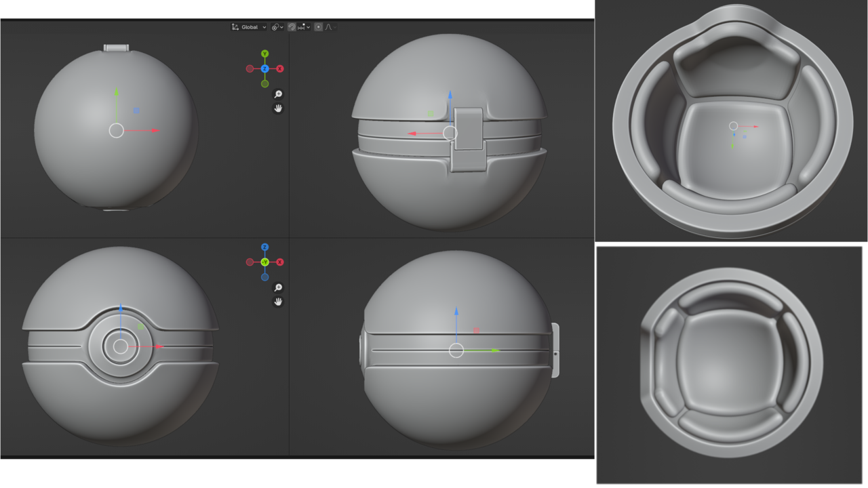The width and height of the screenshot is (868, 488).
Task: Click the X axis on the top navigation gizmo
Action: [279, 68]
